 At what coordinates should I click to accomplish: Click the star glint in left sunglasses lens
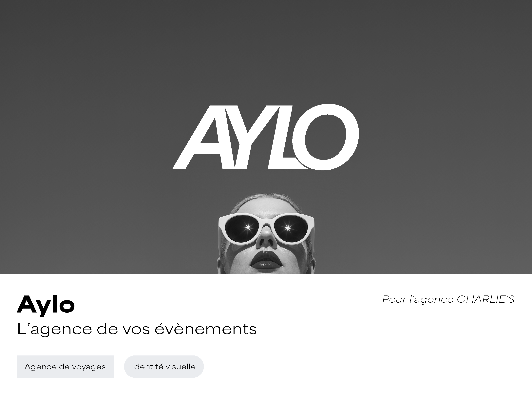coord(248,227)
